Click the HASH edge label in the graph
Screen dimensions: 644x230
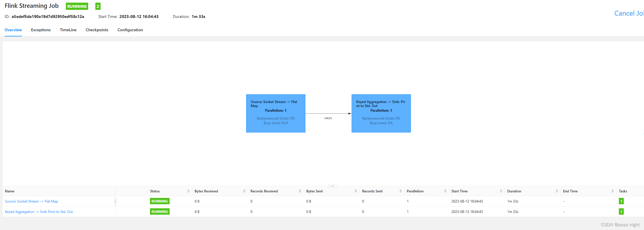(328, 118)
